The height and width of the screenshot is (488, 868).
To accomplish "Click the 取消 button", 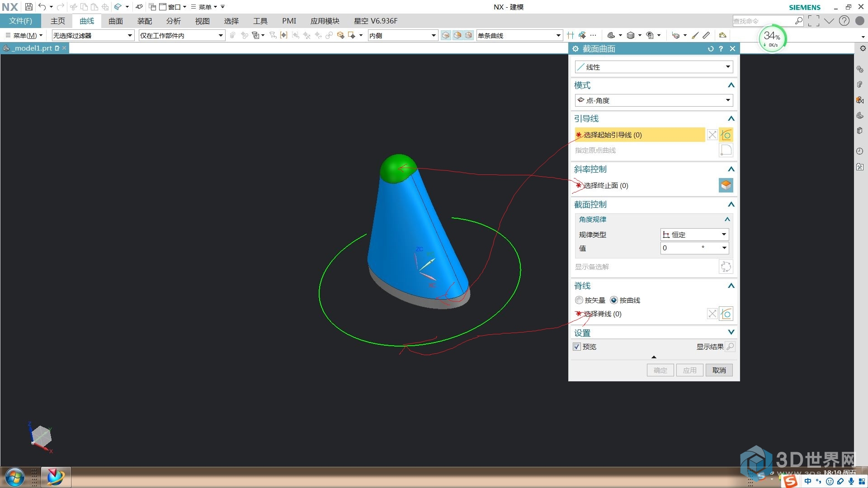I will click(719, 370).
